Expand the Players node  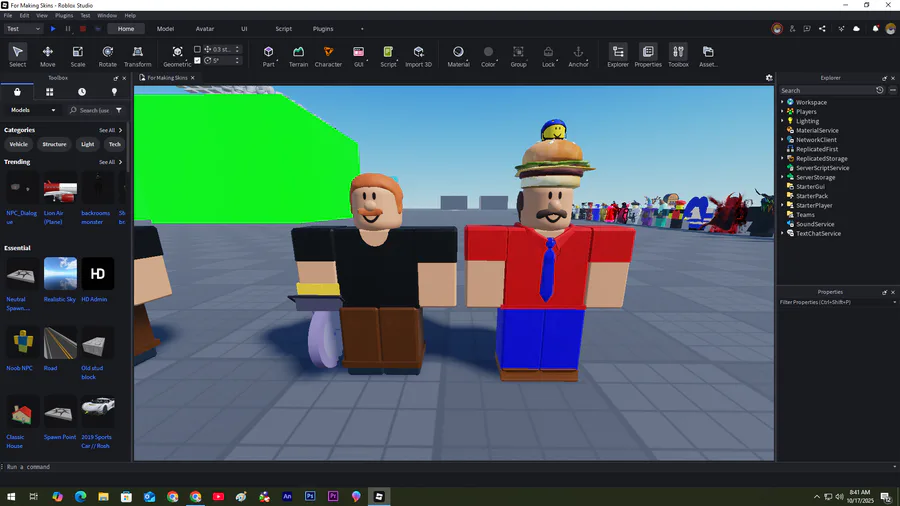pyautogui.click(x=782, y=111)
